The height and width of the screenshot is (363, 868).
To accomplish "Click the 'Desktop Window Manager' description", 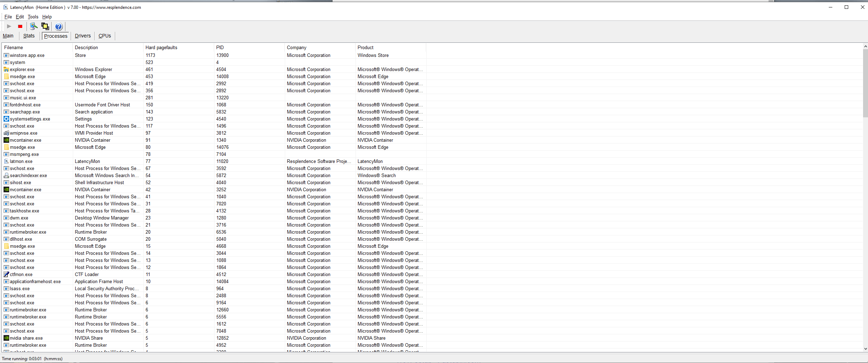I will click(x=102, y=218).
